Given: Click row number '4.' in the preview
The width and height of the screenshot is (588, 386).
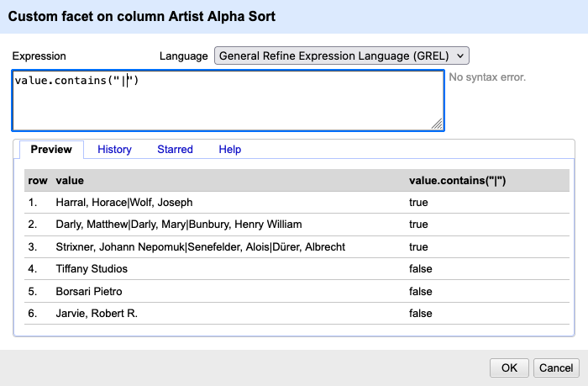Looking at the screenshot, I should point(33,269).
